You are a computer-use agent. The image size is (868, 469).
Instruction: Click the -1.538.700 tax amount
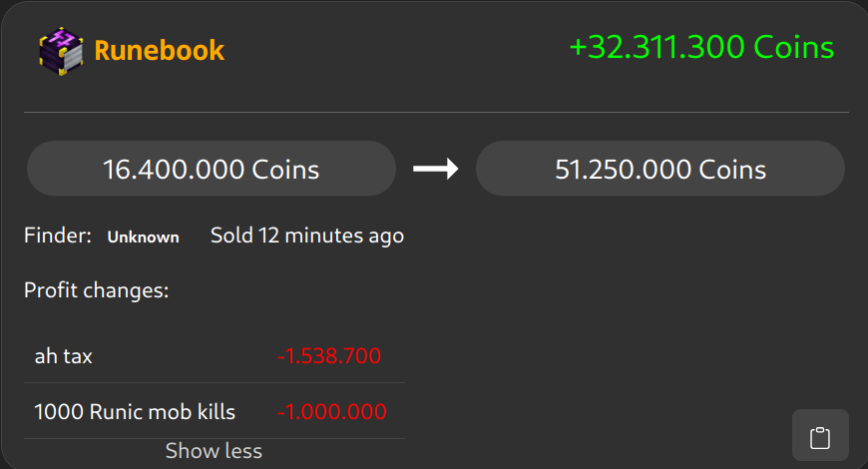tap(329, 355)
